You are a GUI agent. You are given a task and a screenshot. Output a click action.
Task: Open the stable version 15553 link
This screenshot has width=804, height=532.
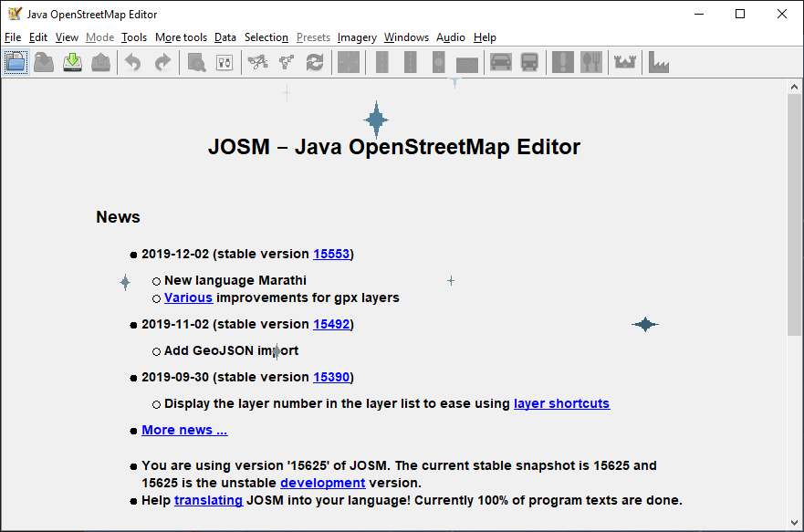[331, 254]
